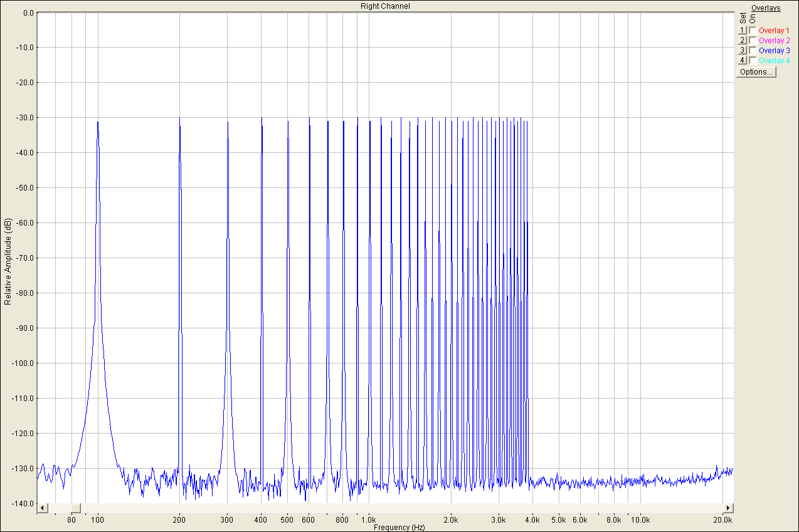Click the -30.0 amplitude tick label
Screen dimensions: 799x532
[x=23, y=118]
